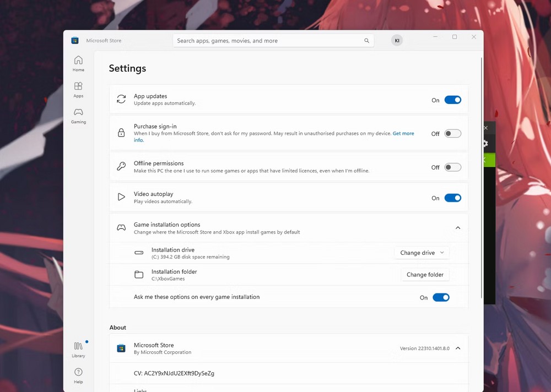Open the KI account profile menu
The height and width of the screenshot is (392, 551).
pyautogui.click(x=397, y=40)
